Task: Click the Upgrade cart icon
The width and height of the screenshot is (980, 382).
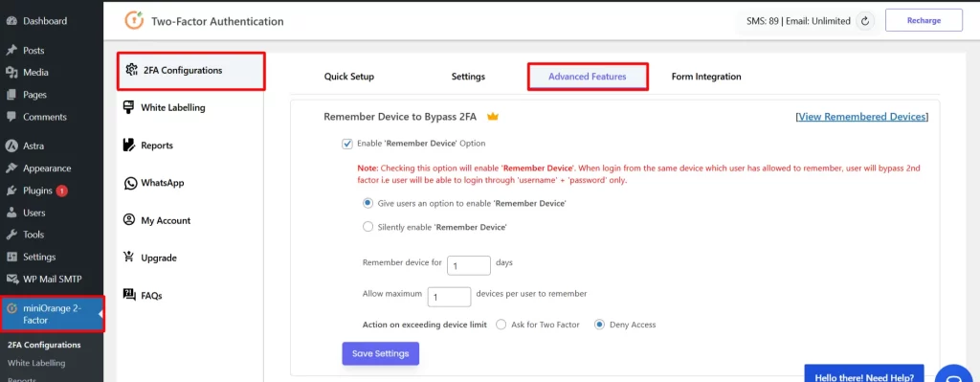Action: [129, 257]
